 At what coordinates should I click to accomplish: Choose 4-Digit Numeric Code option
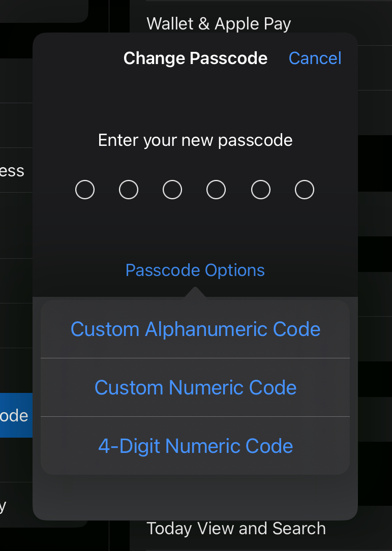(x=195, y=446)
